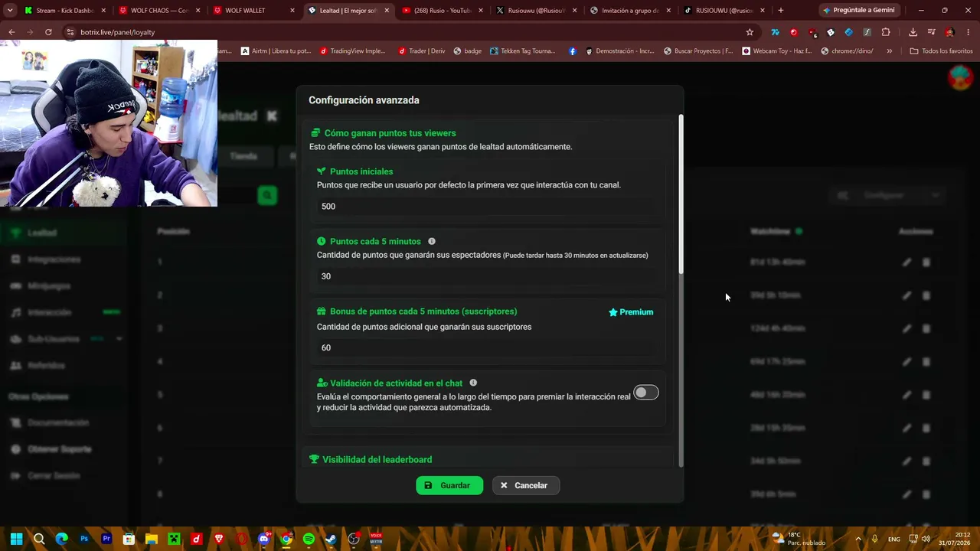This screenshot has height=551, width=980.
Task: Reload the botrix.live page
Action: tap(48, 32)
